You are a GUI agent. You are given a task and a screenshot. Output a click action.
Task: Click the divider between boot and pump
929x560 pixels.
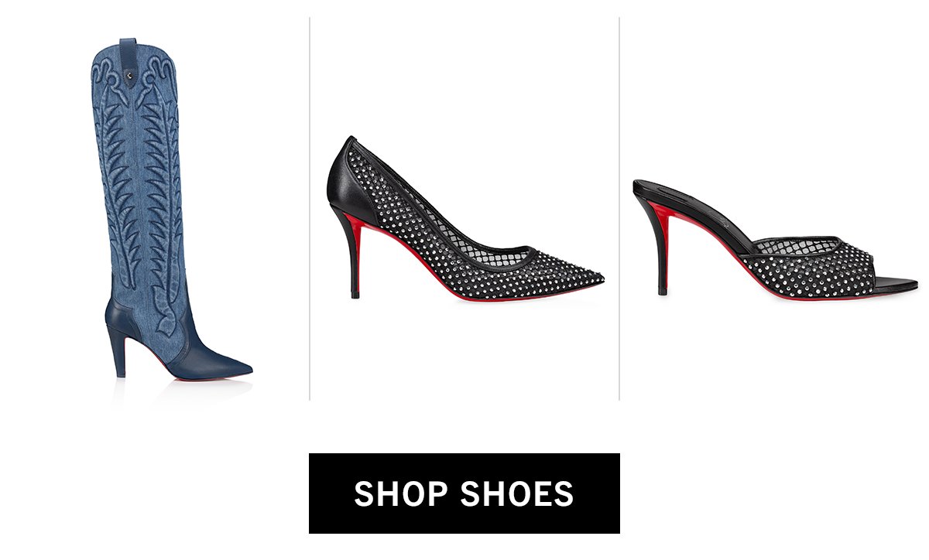pos(310,209)
